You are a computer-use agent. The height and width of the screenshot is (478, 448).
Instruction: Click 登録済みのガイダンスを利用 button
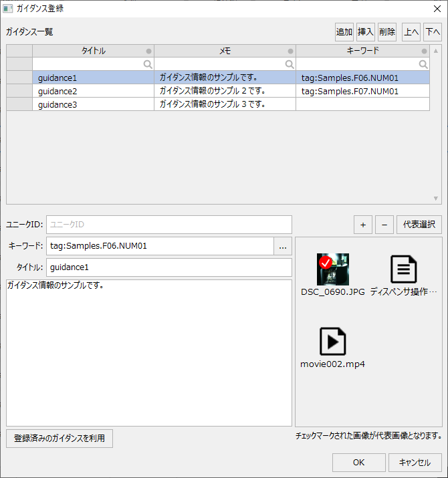point(60,439)
